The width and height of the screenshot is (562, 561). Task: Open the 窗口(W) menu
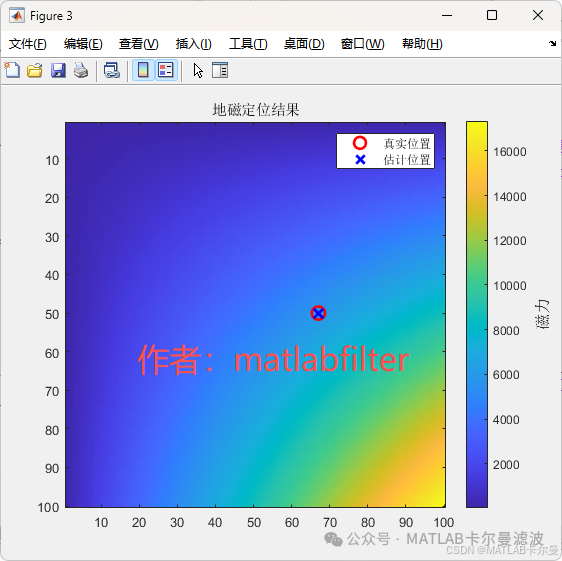click(x=362, y=44)
